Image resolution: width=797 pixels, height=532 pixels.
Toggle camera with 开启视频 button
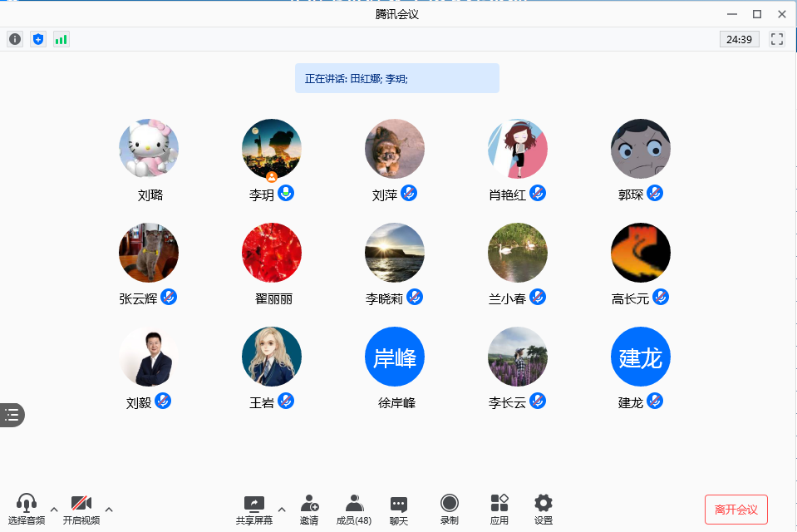81,510
